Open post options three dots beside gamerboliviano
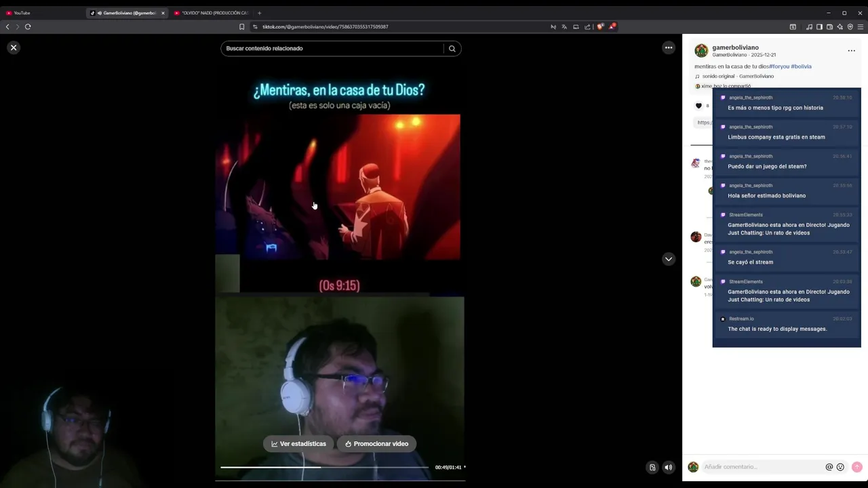 click(x=851, y=51)
